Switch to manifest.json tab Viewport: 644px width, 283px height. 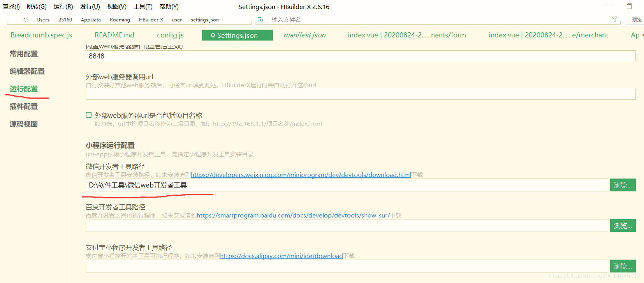point(304,35)
